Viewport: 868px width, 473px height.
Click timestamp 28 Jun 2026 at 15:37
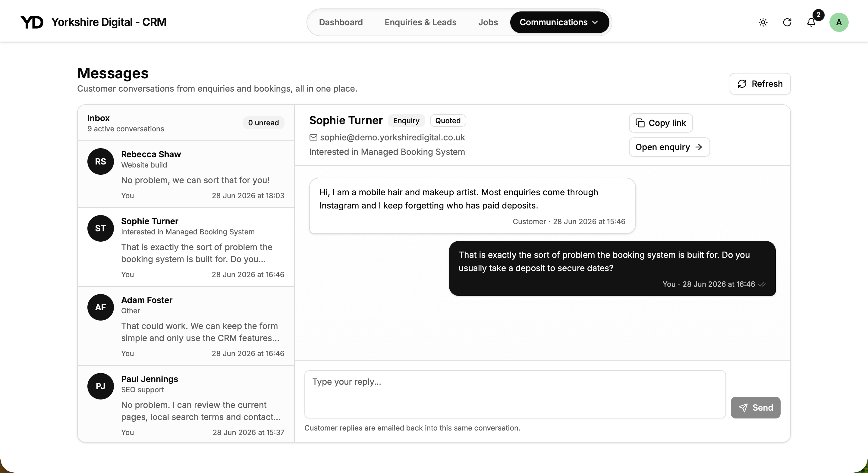tap(248, 432)
